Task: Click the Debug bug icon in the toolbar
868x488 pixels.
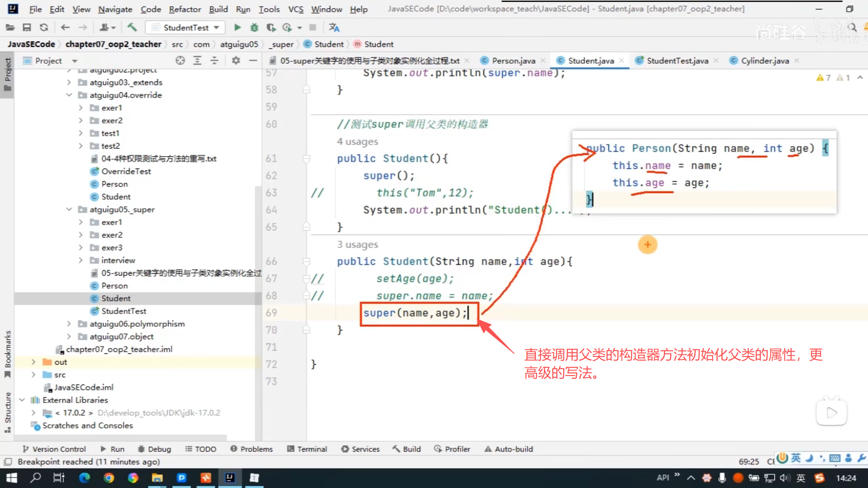Action: click(x=254, y=28)
